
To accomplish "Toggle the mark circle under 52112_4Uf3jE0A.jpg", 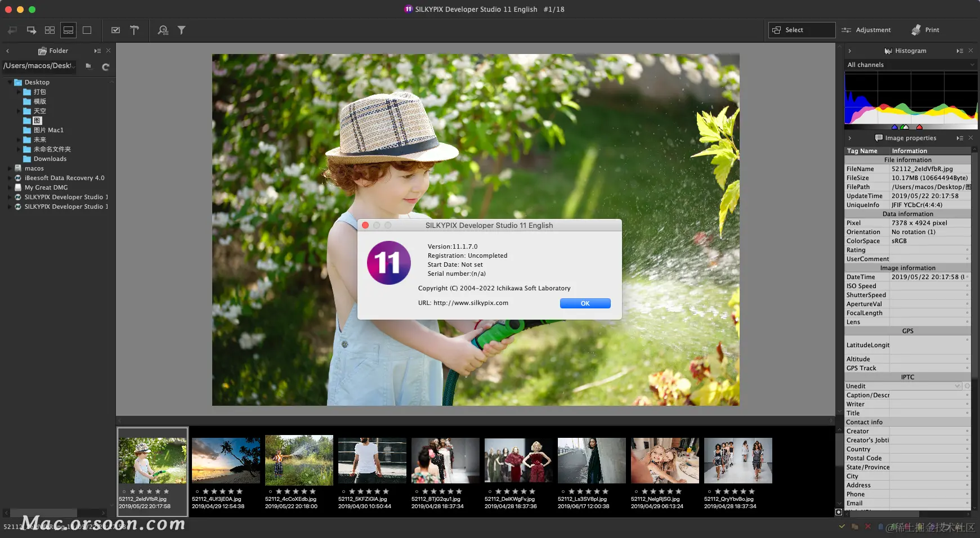I will pyautogui.click(x=197, y=491).
